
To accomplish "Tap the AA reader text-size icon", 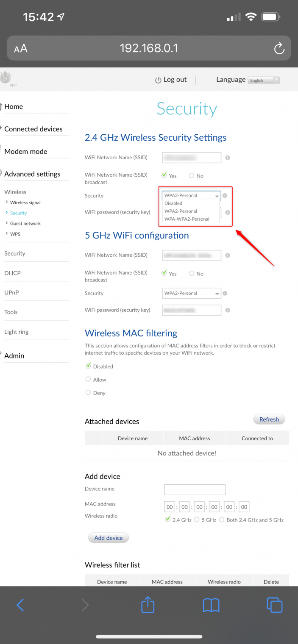I will [20, 48].
